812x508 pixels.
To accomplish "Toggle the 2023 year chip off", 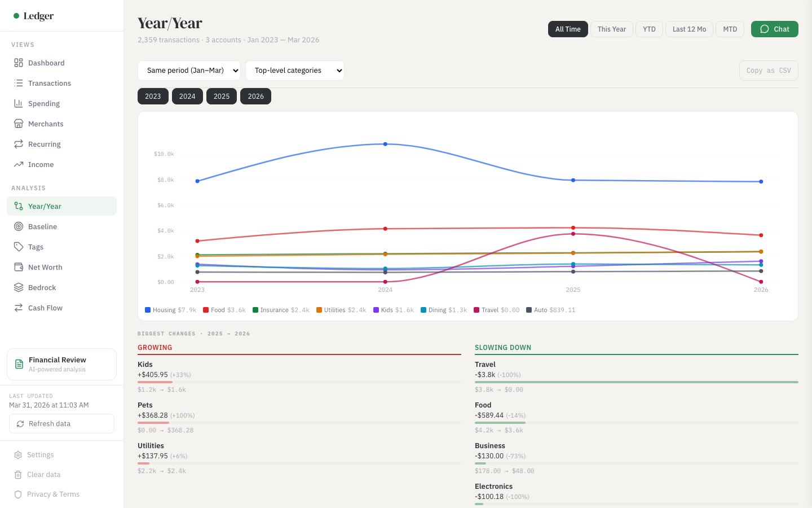I will click(153, 97).
